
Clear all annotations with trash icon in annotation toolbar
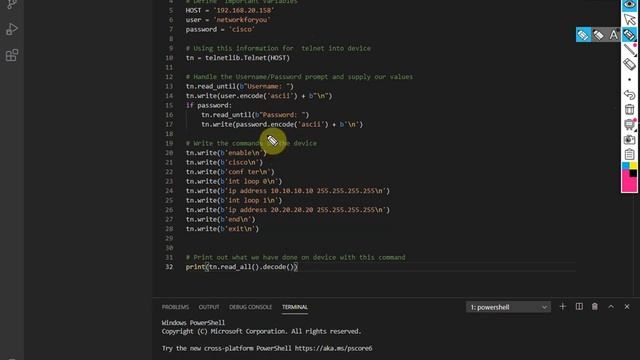click(x=630, y=109)
